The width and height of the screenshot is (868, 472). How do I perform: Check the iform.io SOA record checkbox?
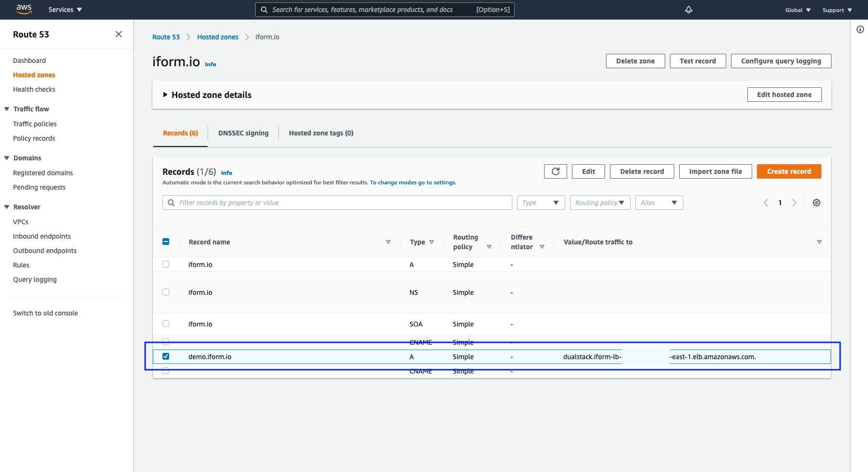pyautogui.click(x=166, y=324)
